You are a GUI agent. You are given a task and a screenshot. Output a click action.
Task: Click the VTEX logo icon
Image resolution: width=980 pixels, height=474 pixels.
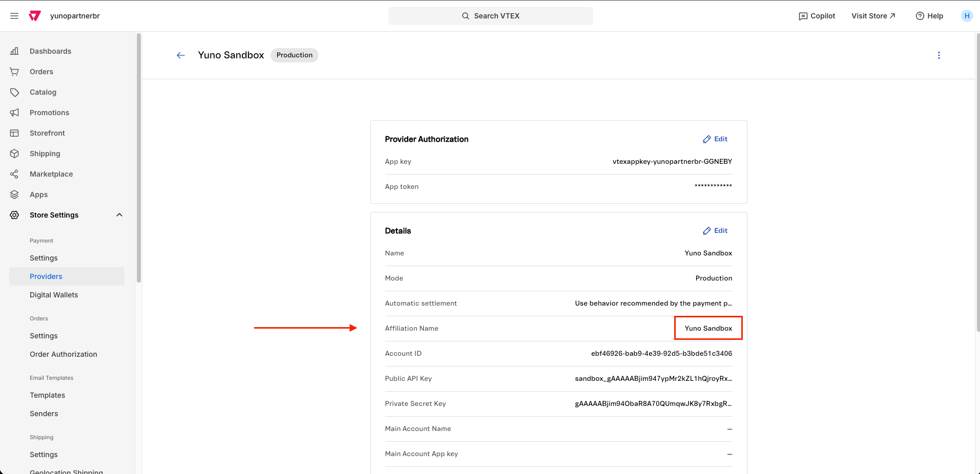click(35, 16)
